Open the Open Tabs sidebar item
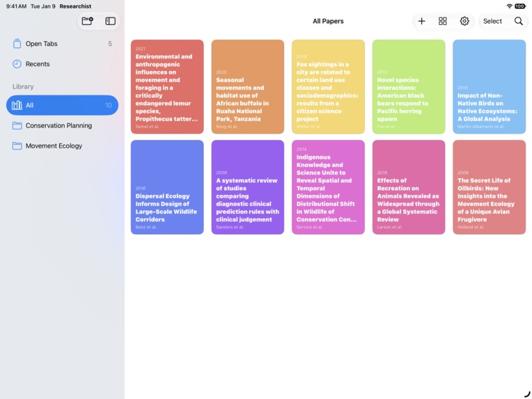 pyautogui.click(x=62, y=44)
